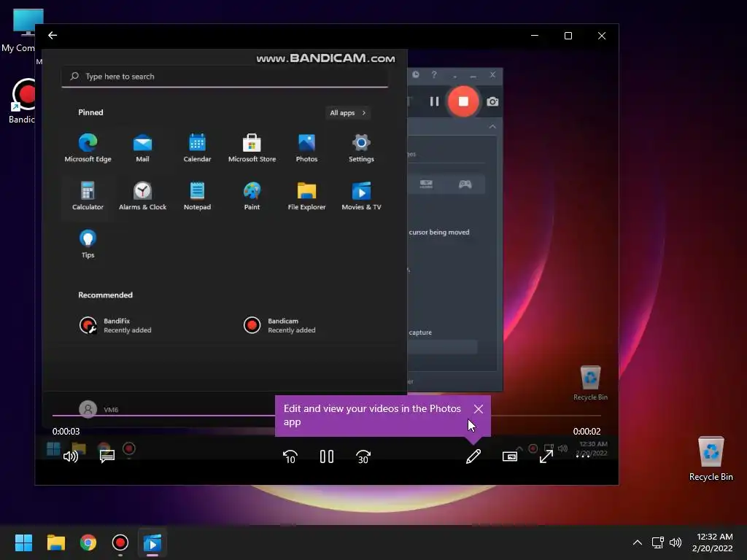Open Google Chrome from the taskbar
The width and height of the screenshot is (747, 560).
point(88,542)
